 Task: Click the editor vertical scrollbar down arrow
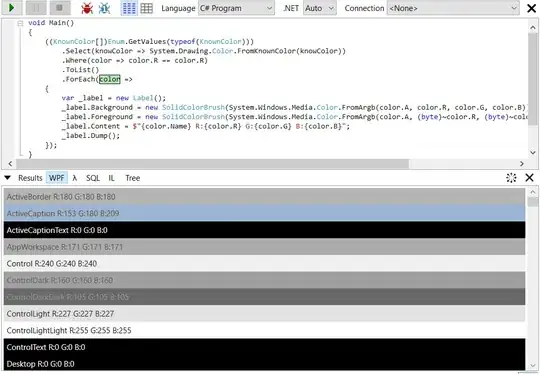coord(533,153)
